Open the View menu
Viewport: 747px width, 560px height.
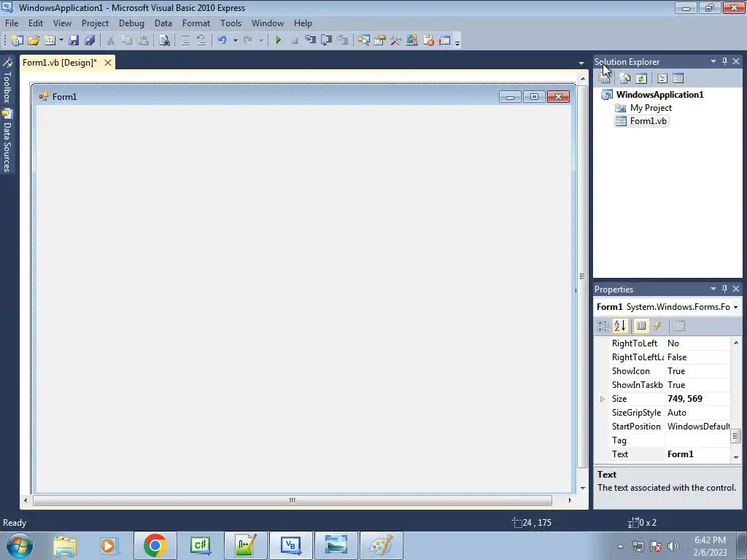point(62,23)
